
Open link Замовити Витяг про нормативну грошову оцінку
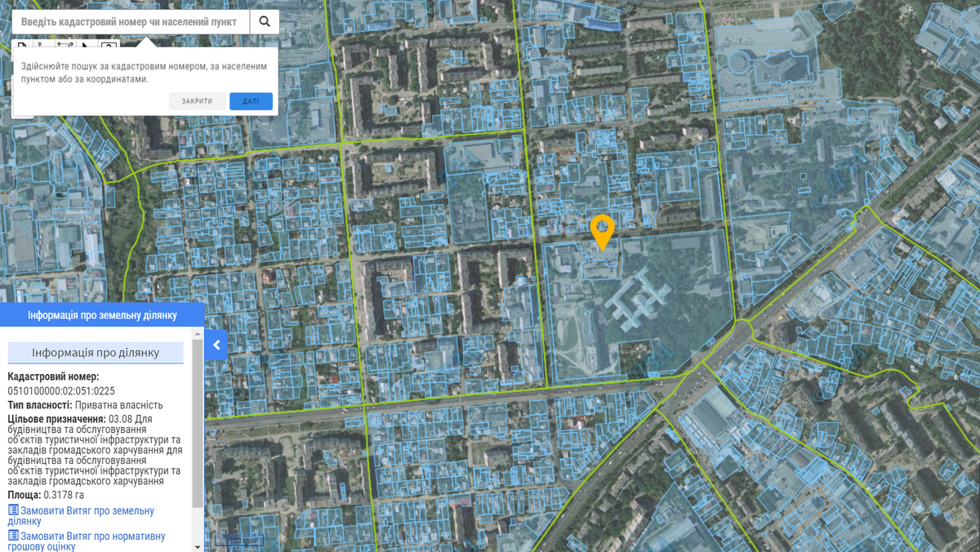click(87, 541)
